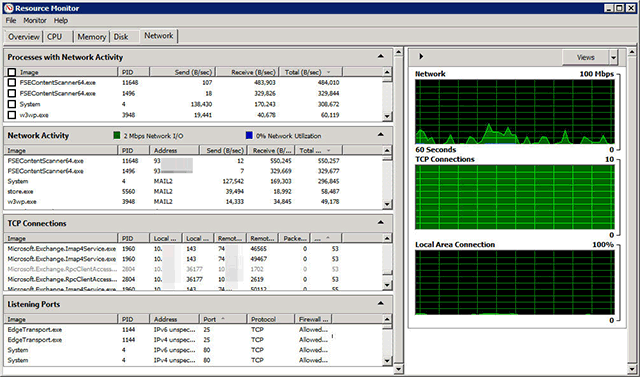Click the blue Network Utilization color square
The width and height of the screenshot is (640, 377).
click(249, 135)
